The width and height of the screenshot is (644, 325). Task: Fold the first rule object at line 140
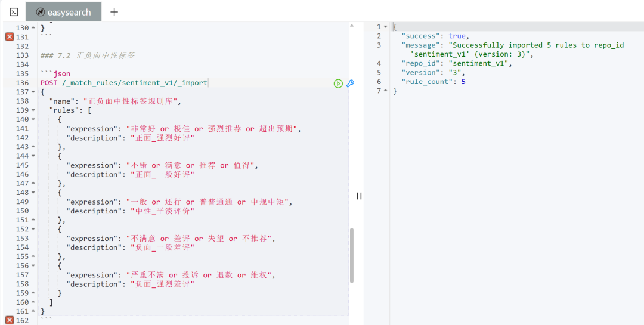point(33,119)
